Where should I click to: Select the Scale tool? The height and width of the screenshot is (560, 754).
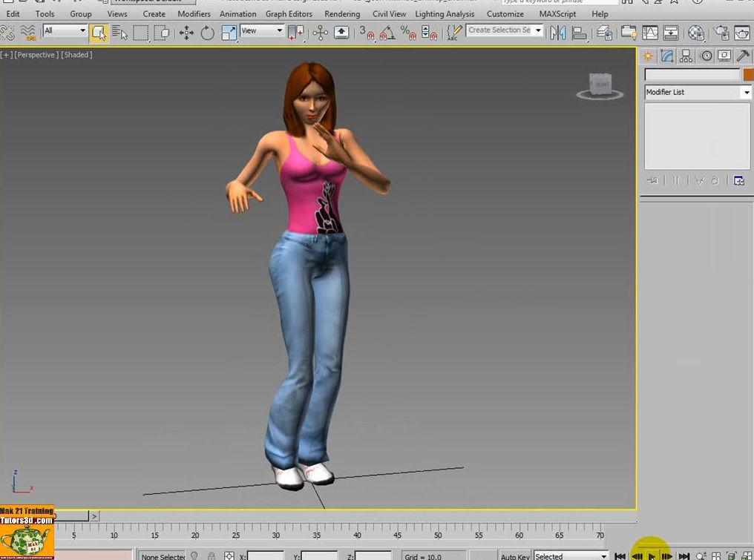point(229,33)
